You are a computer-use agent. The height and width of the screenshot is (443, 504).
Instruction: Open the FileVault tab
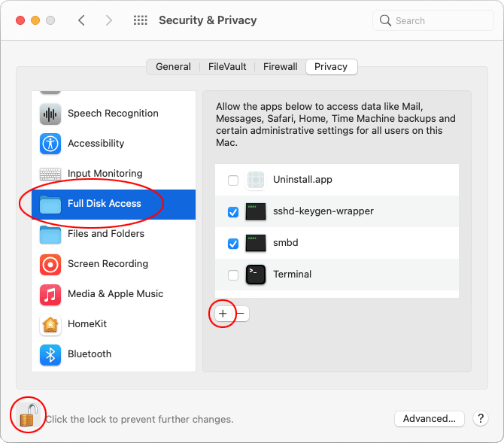(x=227, y=66)
